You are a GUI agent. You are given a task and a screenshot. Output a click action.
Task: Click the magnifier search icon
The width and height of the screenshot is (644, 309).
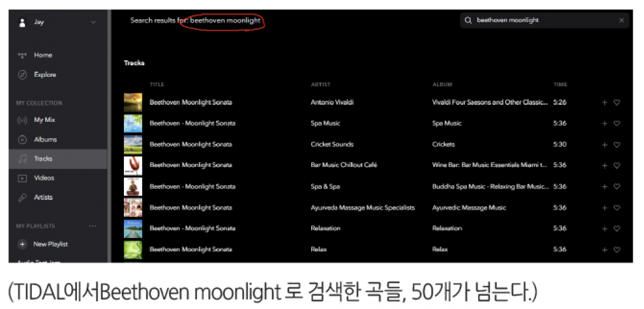(468, 20)
